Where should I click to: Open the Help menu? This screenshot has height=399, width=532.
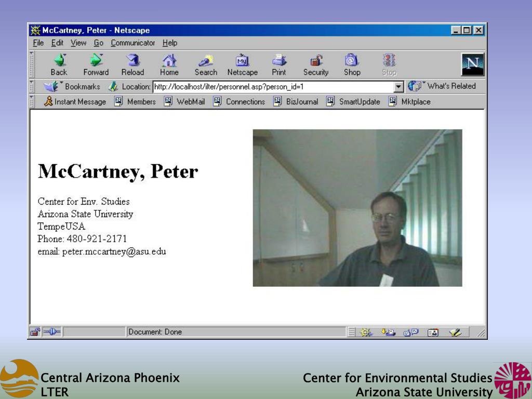point(170,43)
